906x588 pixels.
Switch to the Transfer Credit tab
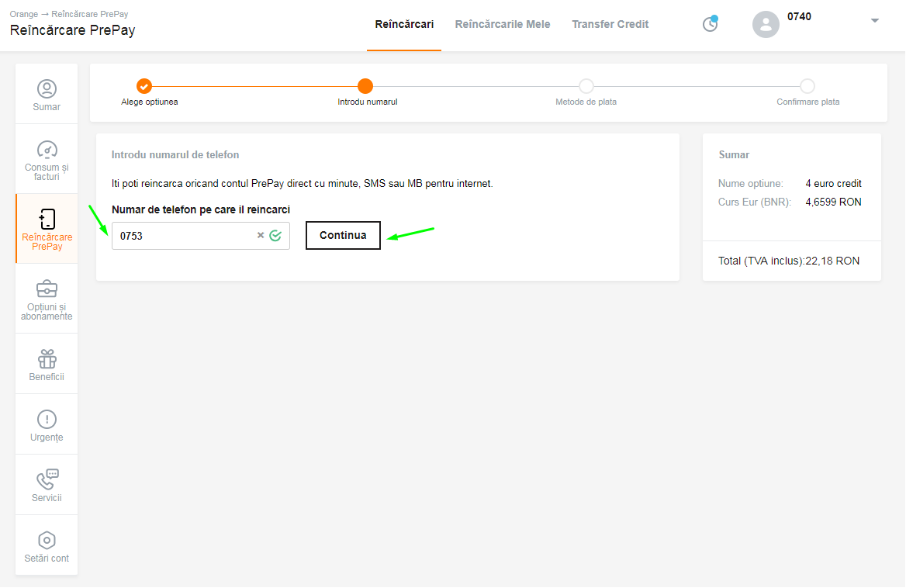coord(610,24)
